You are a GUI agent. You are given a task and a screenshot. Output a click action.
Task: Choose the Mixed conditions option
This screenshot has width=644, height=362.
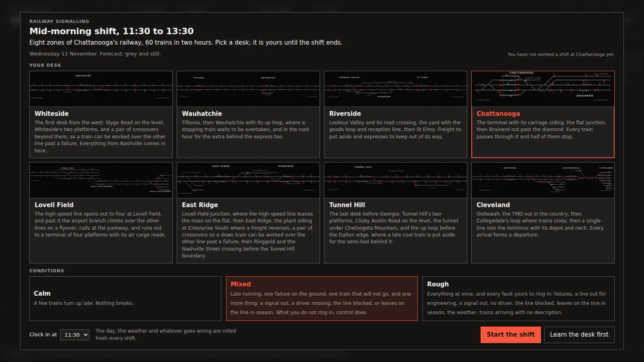[x=322, y=298]
